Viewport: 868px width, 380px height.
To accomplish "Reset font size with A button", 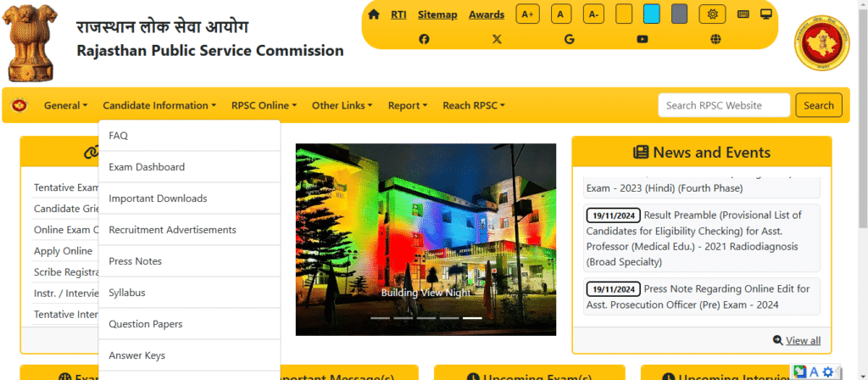I will click(561, 14).
